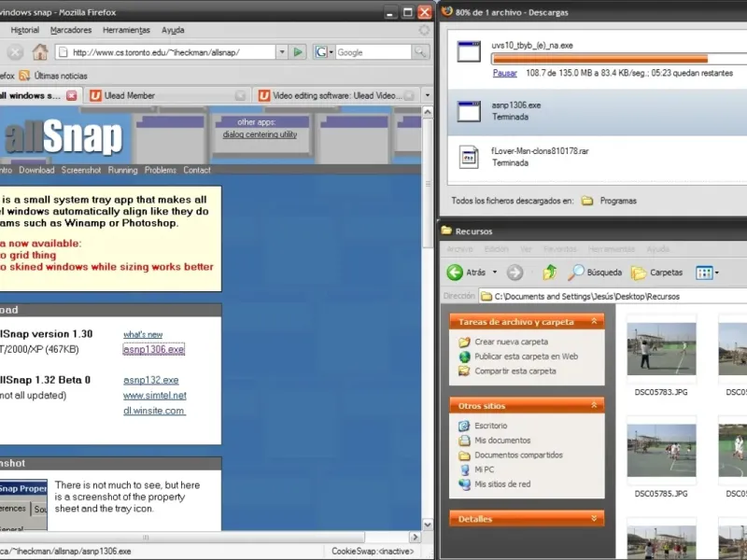Click the Firefox throbber activity icon
The image size is (747, 560).
pyautogui.click(x=424, y=30)
